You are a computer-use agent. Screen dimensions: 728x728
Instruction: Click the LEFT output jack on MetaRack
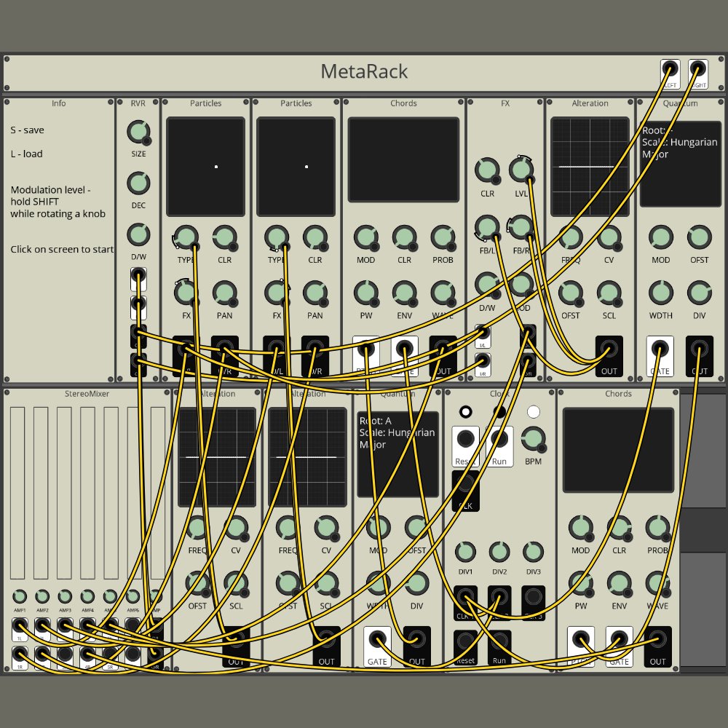670,71
